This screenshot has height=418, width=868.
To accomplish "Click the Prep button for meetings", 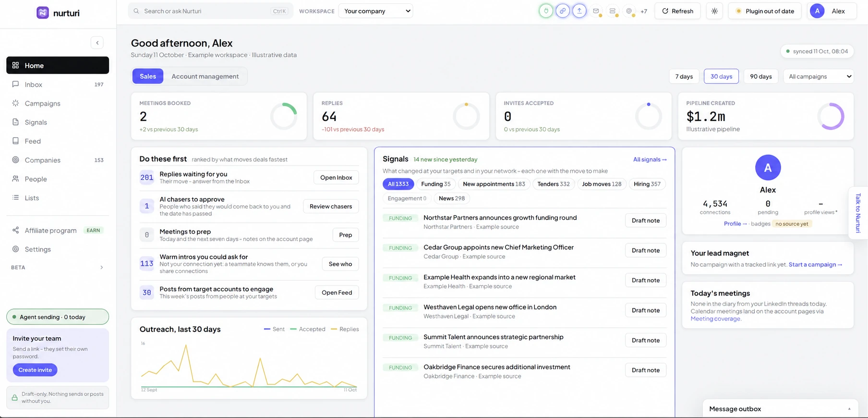I will [346, 235].
